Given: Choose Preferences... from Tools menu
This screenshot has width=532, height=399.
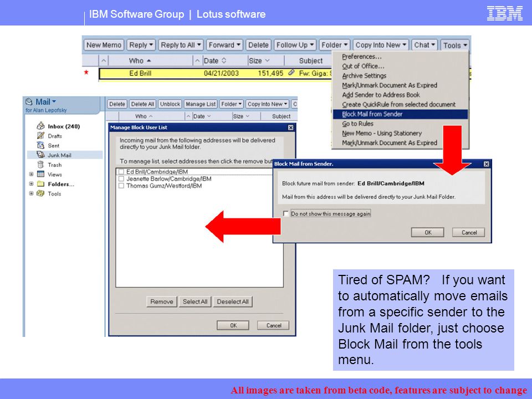Looking at the screenshot, I should (362, 57).
